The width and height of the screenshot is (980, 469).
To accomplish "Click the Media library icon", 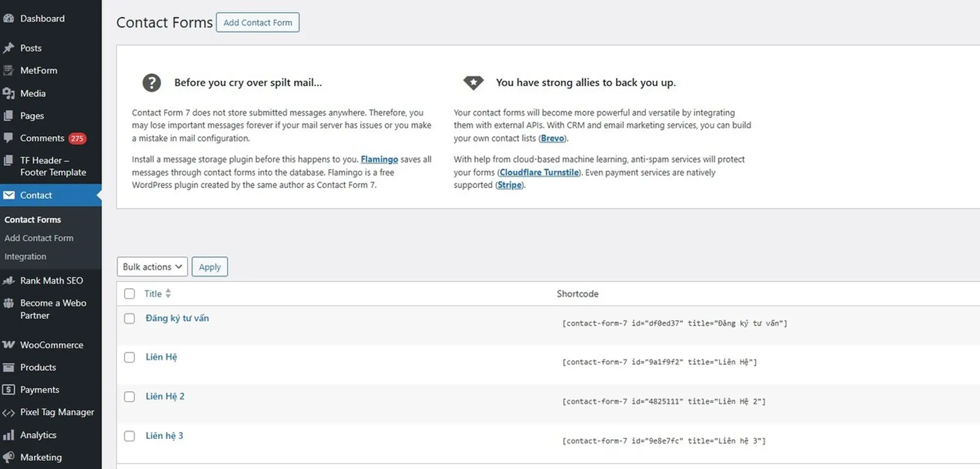I will click(x=8, y=93).
